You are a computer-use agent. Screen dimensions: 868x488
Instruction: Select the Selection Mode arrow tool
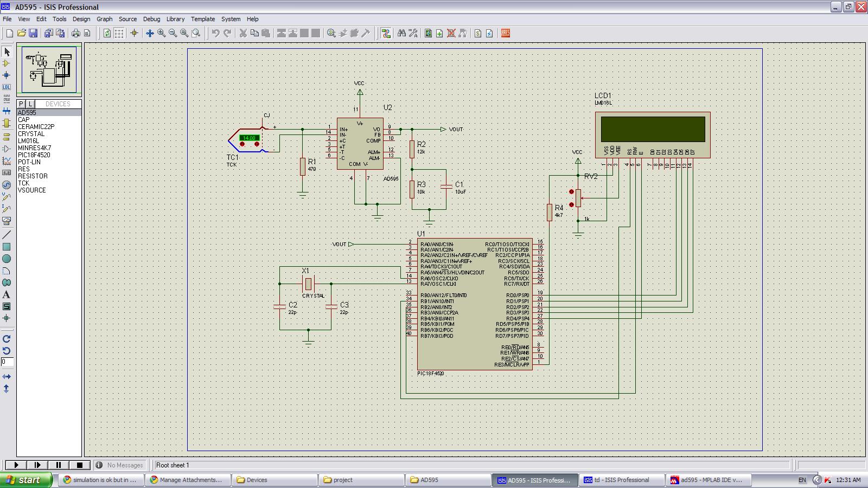pos(7,52)
